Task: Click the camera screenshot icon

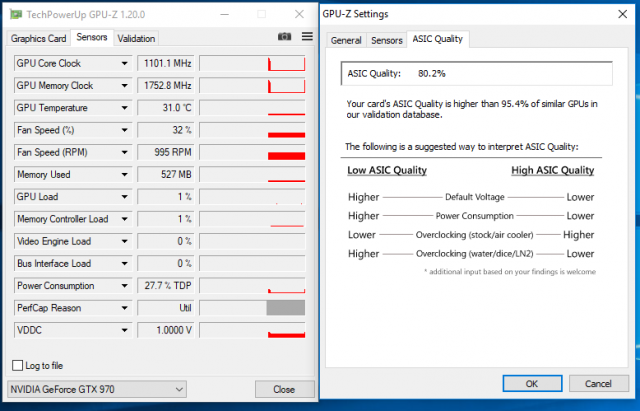Action: coord(284,37)
